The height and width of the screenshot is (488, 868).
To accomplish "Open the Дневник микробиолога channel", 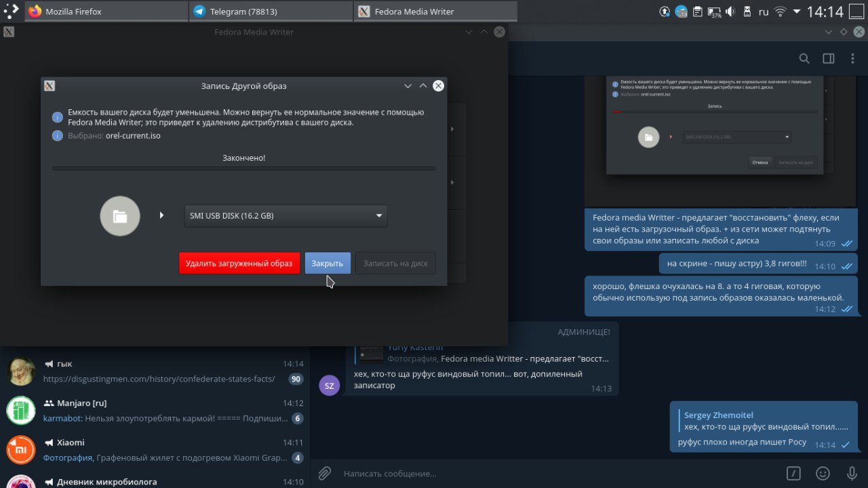I will [x=155, y=479].
